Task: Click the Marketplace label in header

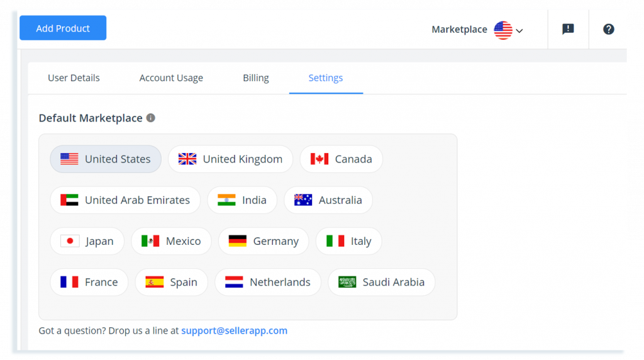Action: [x=459, y=30]
